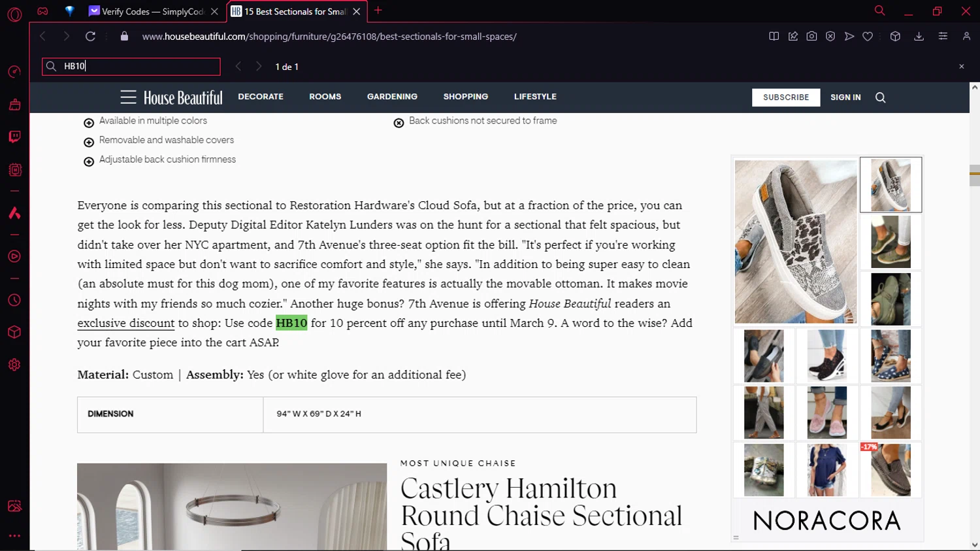Open the profile account icon
This screenshot has width=980, height=551.
point(966,37)
